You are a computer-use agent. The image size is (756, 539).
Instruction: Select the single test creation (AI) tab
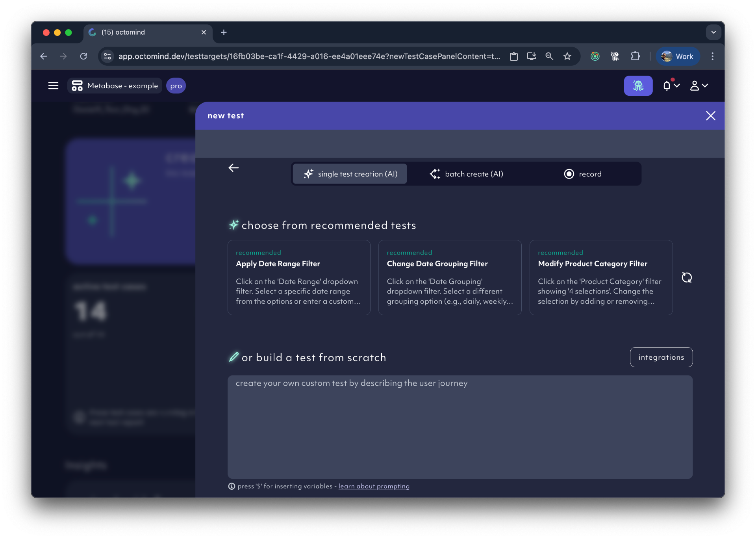pyautogui.click(x=350, y=174)
